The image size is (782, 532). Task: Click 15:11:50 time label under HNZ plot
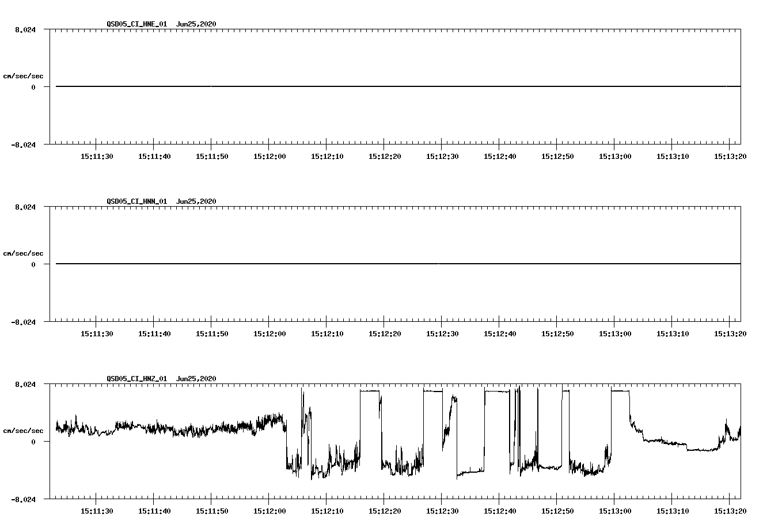[x=212, y=511]
